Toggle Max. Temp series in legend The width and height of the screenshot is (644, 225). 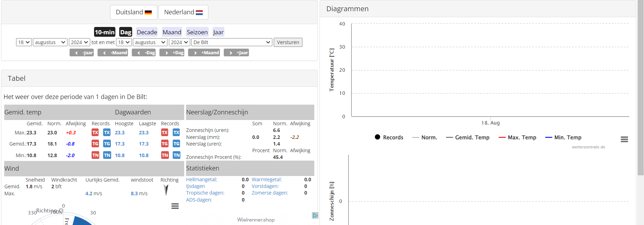pos(517,138)
